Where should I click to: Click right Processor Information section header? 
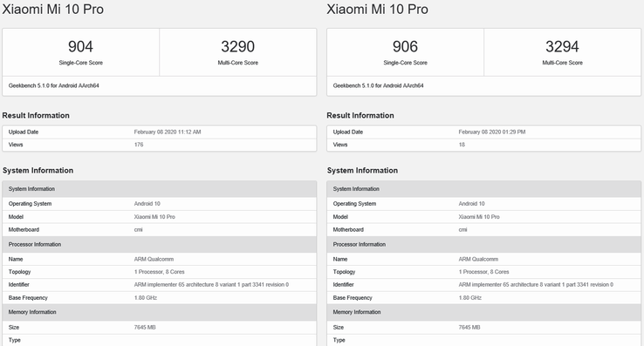pos(483,244)
